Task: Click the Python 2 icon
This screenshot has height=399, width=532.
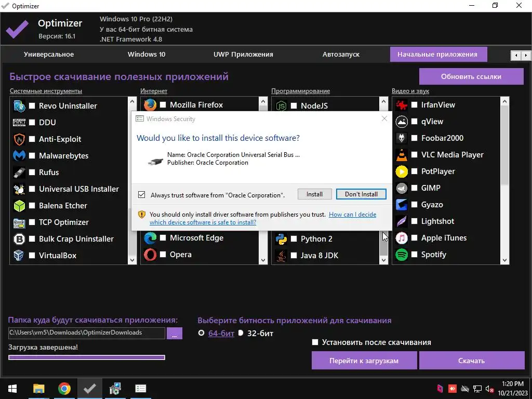Action: (281, 239)
